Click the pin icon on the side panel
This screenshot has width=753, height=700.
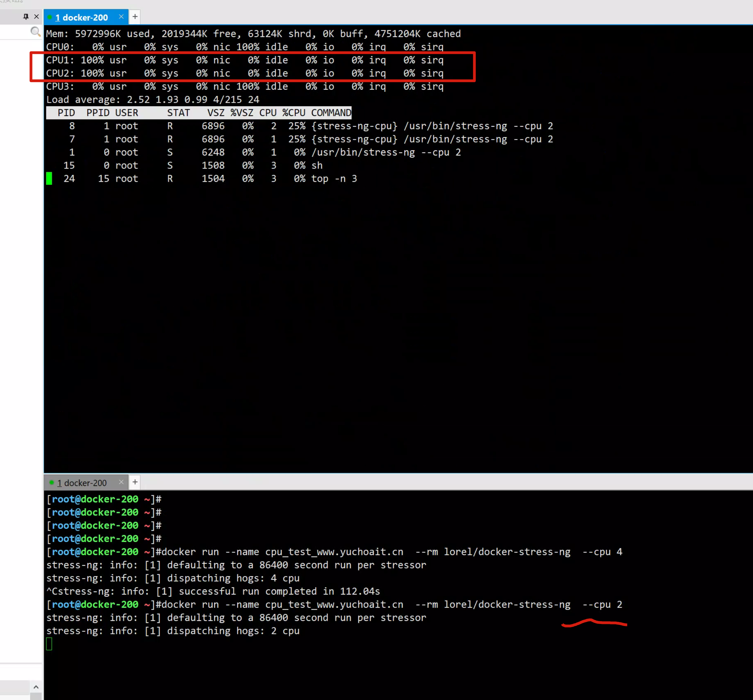coord(26,16)
